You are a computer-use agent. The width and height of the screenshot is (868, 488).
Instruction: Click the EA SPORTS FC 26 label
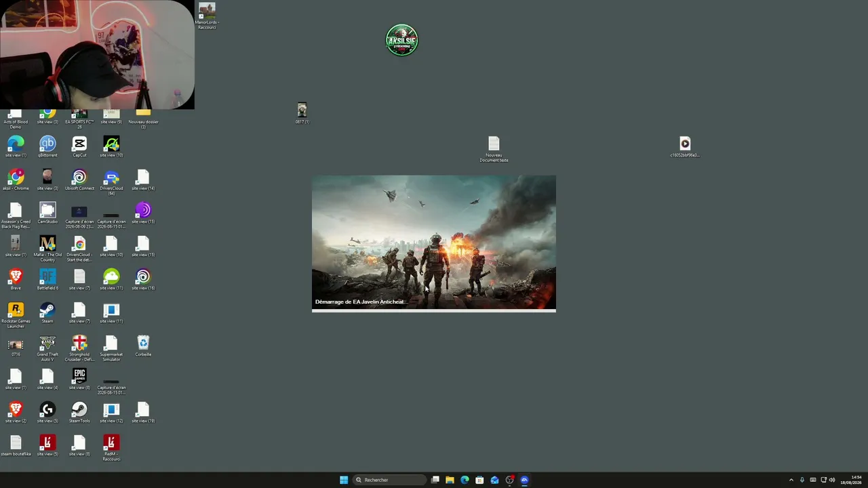[x=79, y=124]
